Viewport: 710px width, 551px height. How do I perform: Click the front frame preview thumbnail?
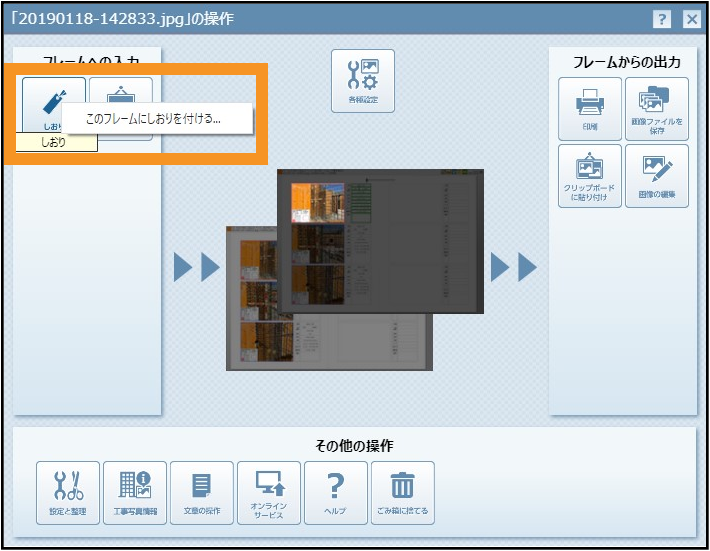[x=380, y=241]
